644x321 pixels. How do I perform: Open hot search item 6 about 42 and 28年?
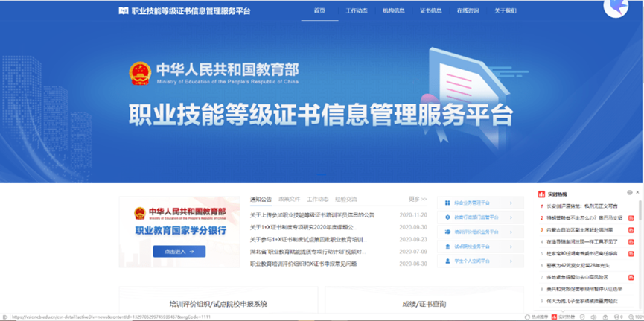[x=578, y=265]
